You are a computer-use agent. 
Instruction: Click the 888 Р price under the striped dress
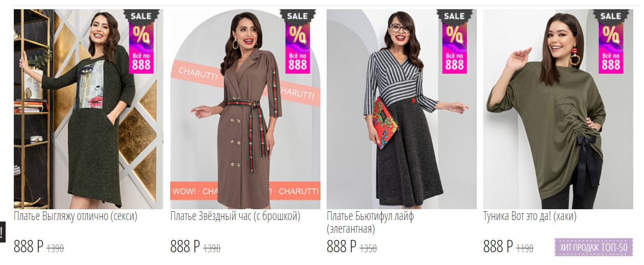point(341,247)
